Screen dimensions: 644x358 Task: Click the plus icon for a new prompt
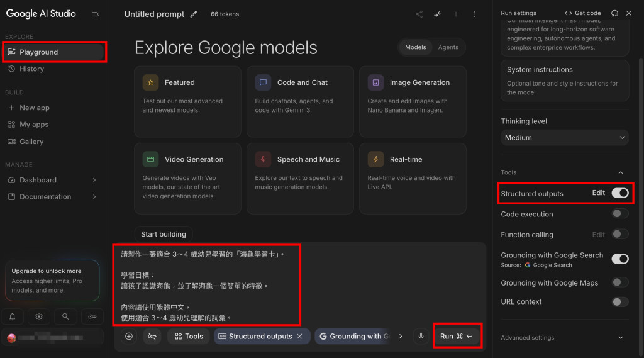point(456,14)
